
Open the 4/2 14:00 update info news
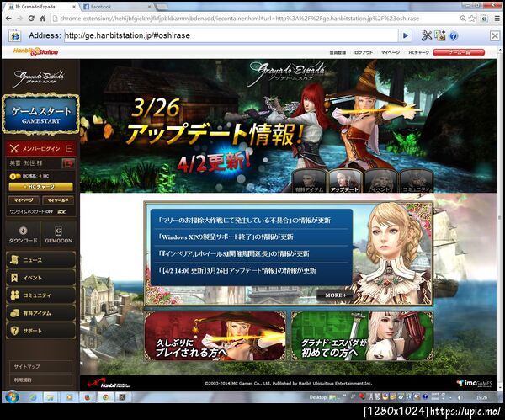click(237, 270)
